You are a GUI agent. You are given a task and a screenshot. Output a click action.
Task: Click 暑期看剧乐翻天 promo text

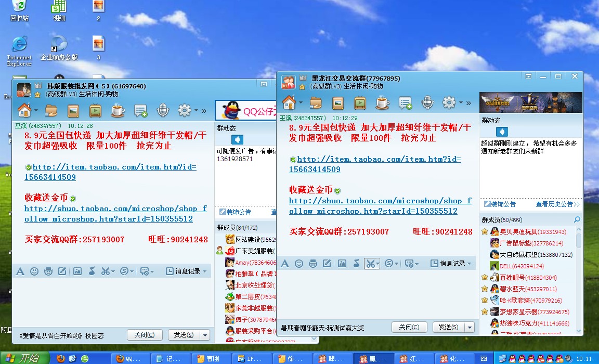[322, 328]
